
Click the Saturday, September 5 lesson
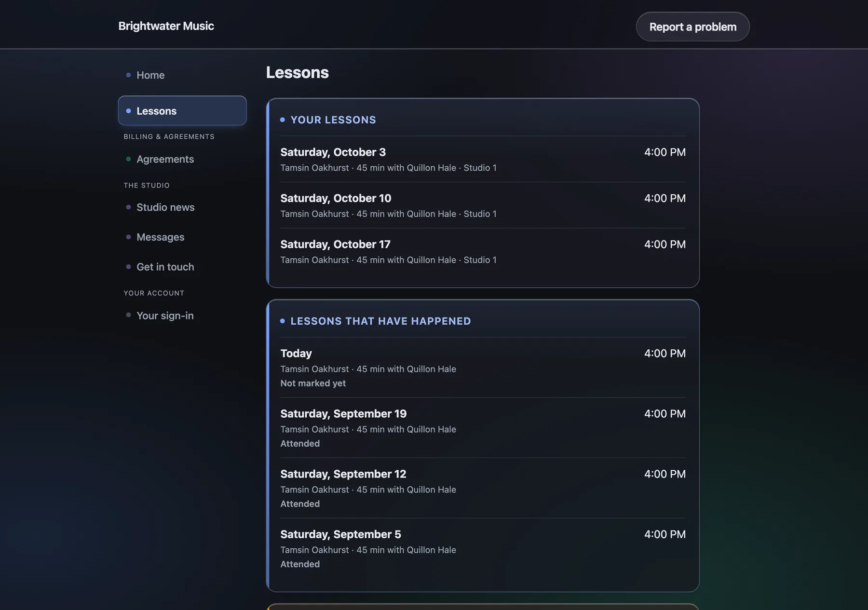coord(483,548)
